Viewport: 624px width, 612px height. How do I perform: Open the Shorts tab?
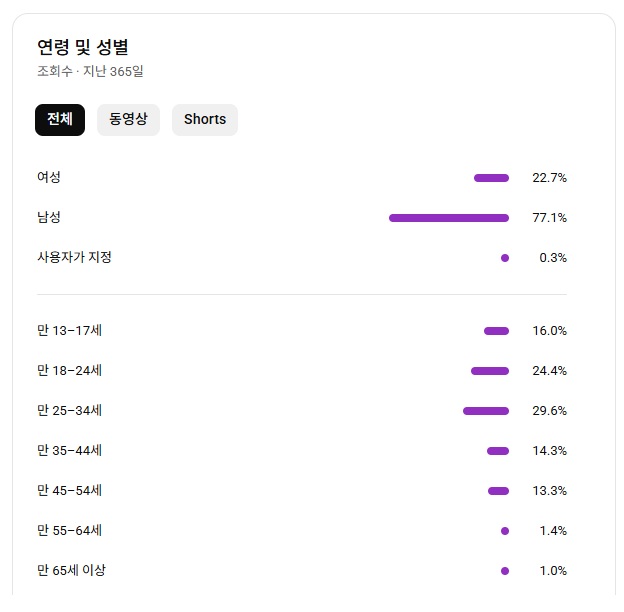pos(205,119)
